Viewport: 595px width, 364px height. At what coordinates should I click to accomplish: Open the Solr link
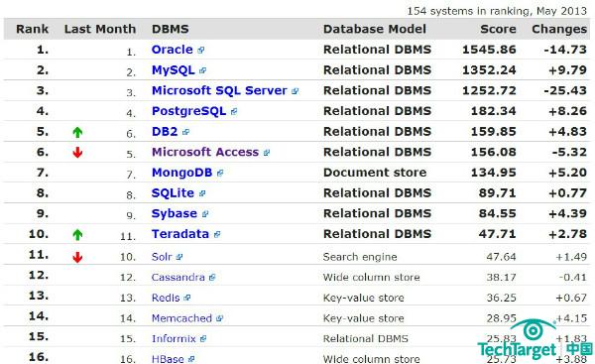[x=162, y=257]
